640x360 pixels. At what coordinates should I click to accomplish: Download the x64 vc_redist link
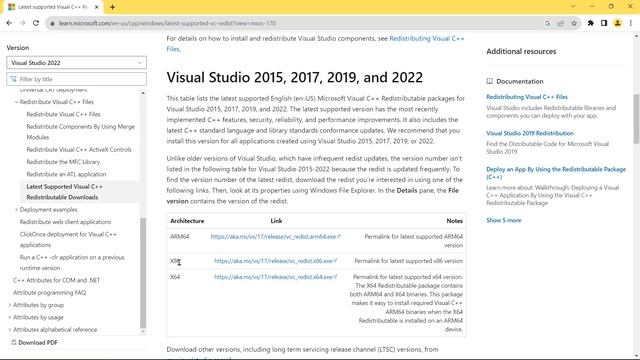(x=276, y=277)
